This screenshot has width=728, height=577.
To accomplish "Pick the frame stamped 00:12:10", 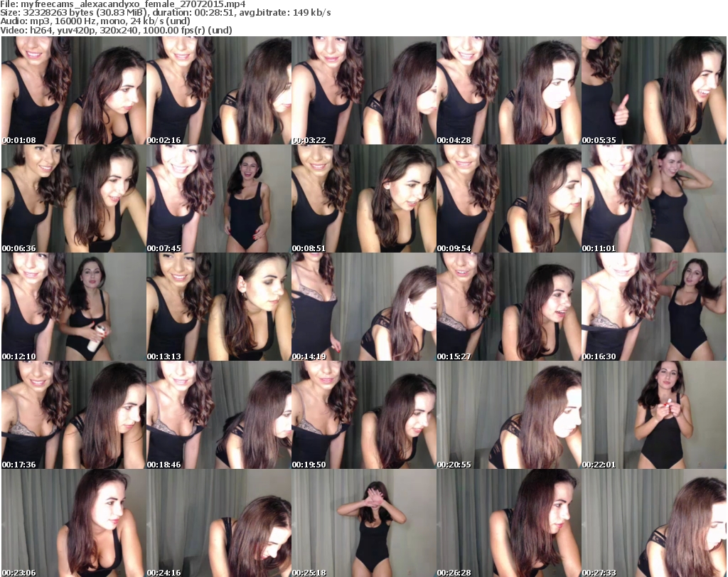I will [74, 307].
